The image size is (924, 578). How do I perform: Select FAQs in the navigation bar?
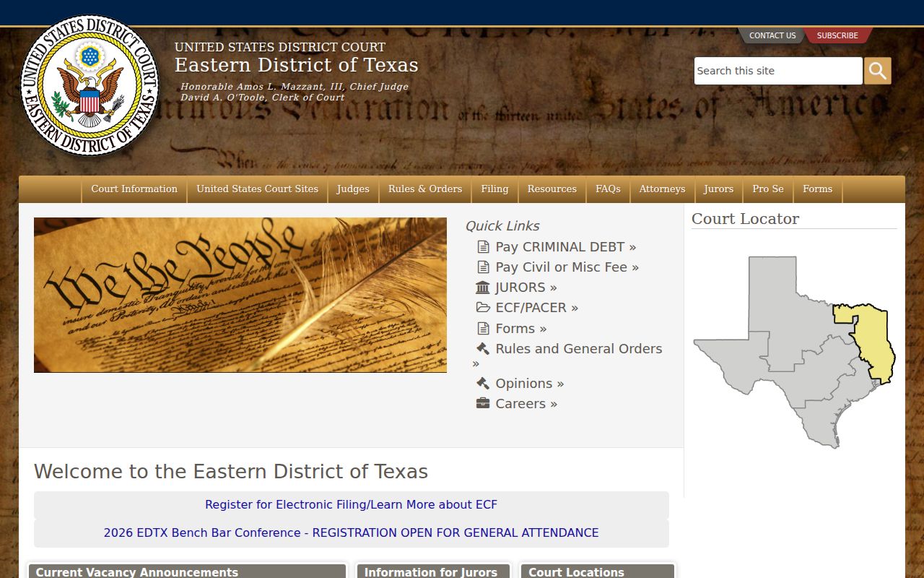pyautogui.click(x=608, y=189)
